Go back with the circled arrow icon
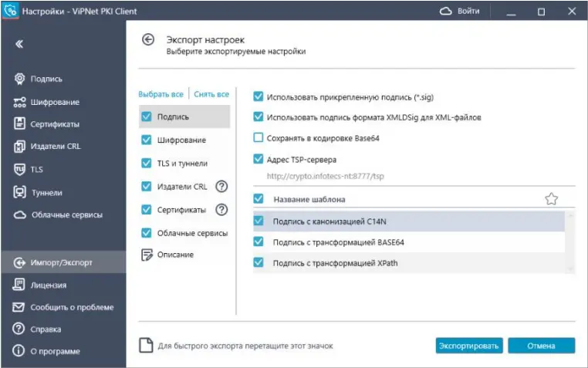Viewport: 588px width, 368px height. 148,39
